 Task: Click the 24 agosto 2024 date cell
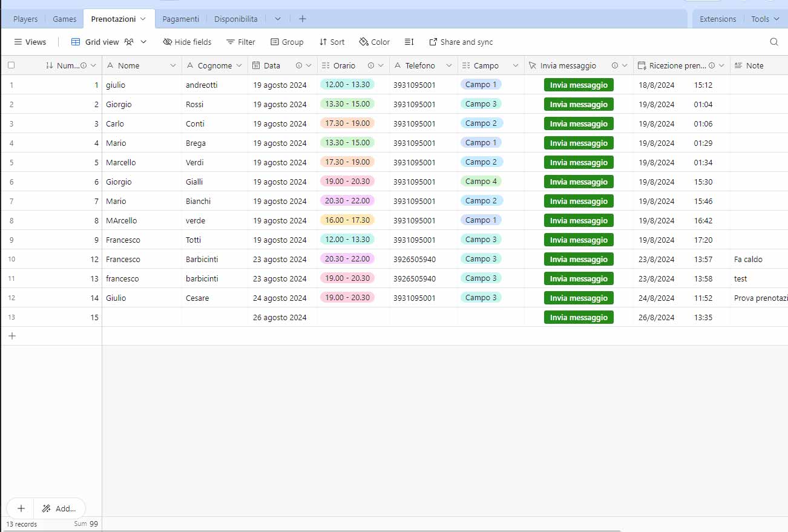pos(283,298)
